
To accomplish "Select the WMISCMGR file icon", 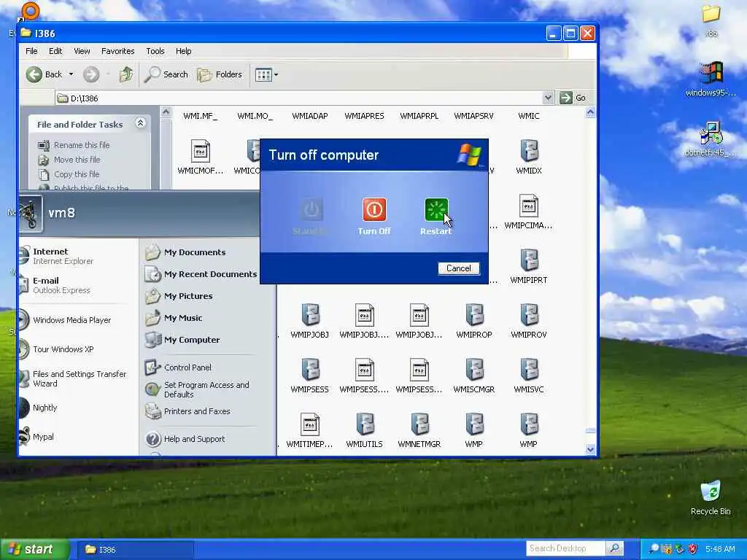I will (x=474, y=370).
